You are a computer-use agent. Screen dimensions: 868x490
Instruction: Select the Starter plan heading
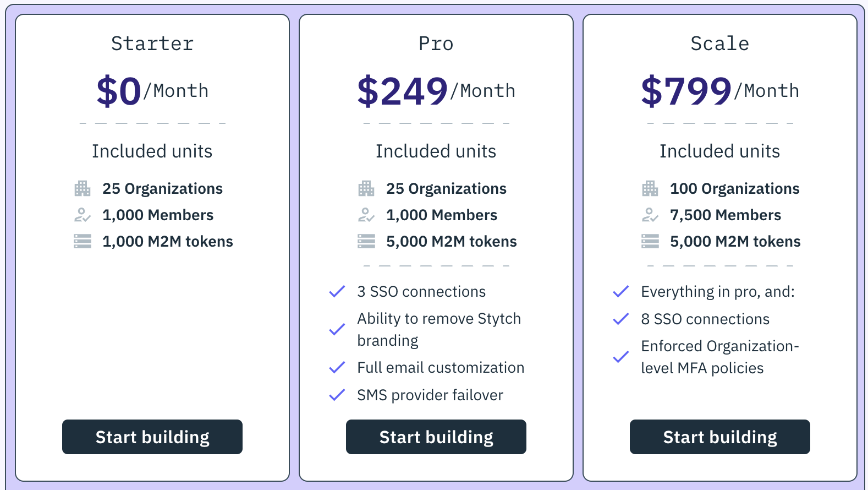pos(152,43)
